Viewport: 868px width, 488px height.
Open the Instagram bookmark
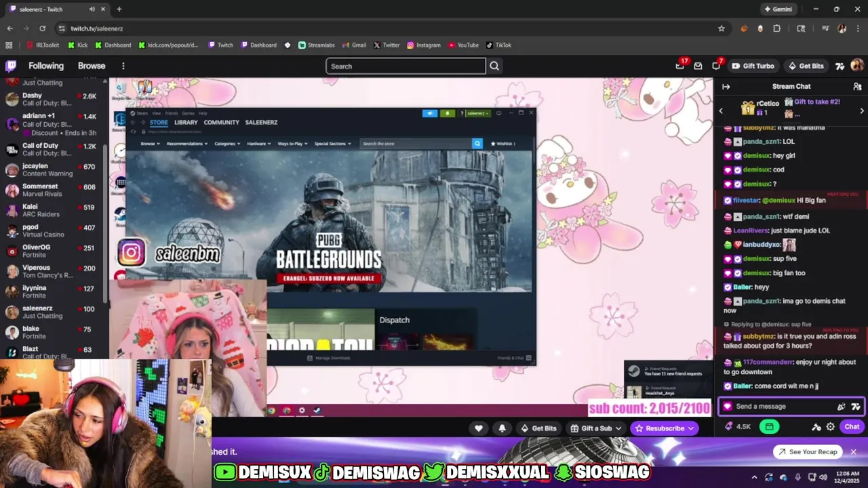[x=424, y=45]
